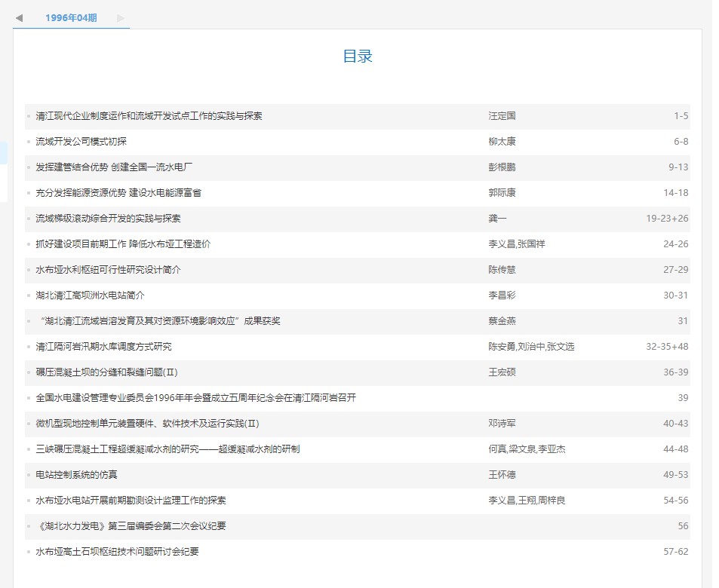The height and width of the screenshot is (588, 719).
Task: Click page range 30-31
Action: click(676, 296)
